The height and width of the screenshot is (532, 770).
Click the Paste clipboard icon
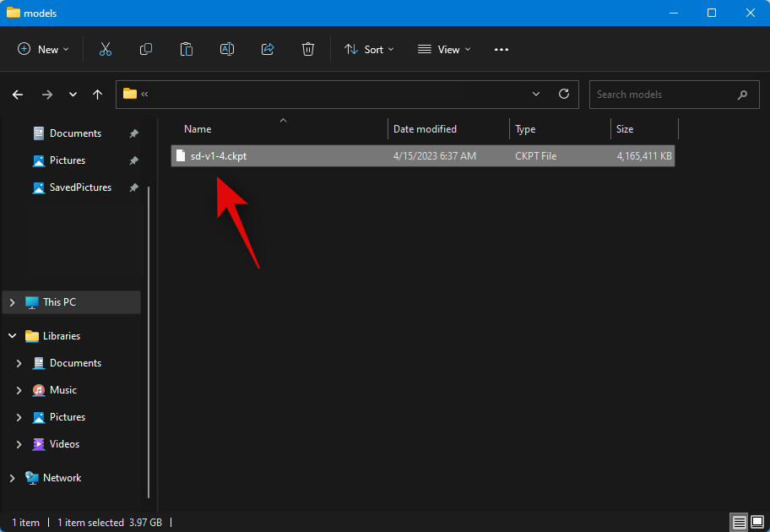pos(187,50)
